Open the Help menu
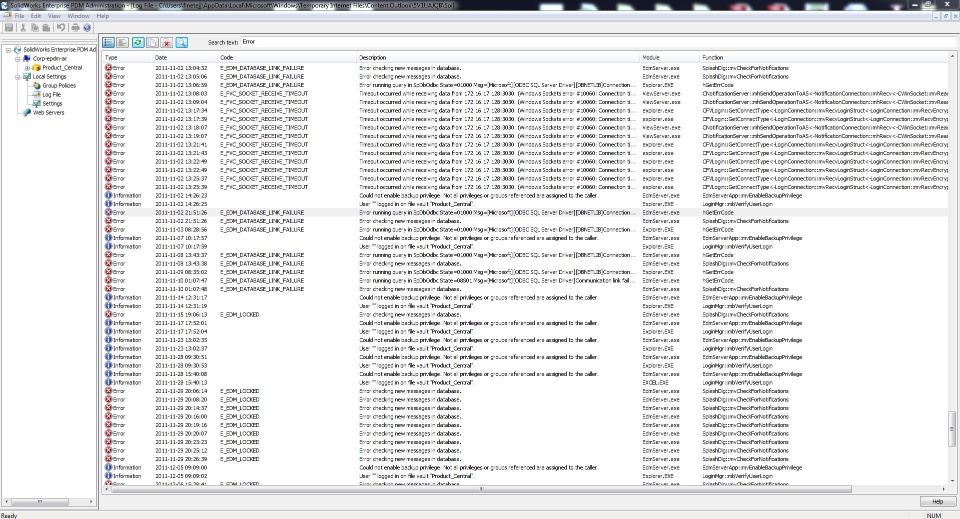The image size is (960, 519). (103, 16)
